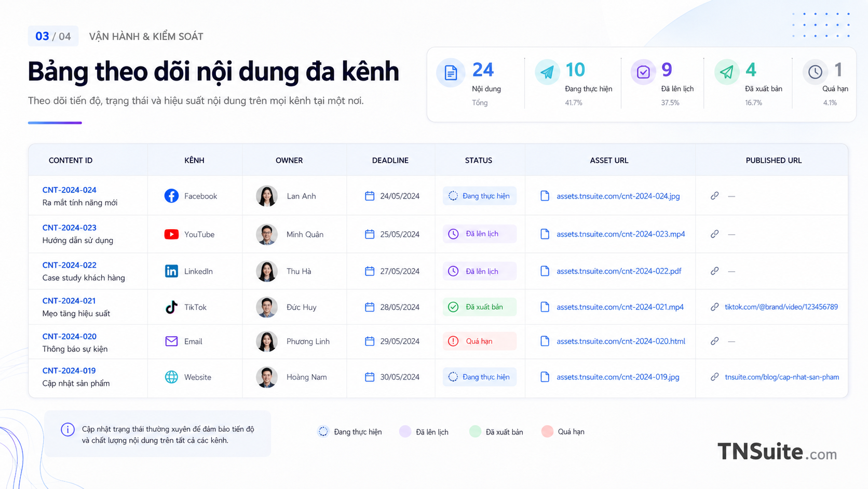Click the green plane icon beside Đã xuất bản 4
This screenshot has width=868, height=489.
(727, 72)
